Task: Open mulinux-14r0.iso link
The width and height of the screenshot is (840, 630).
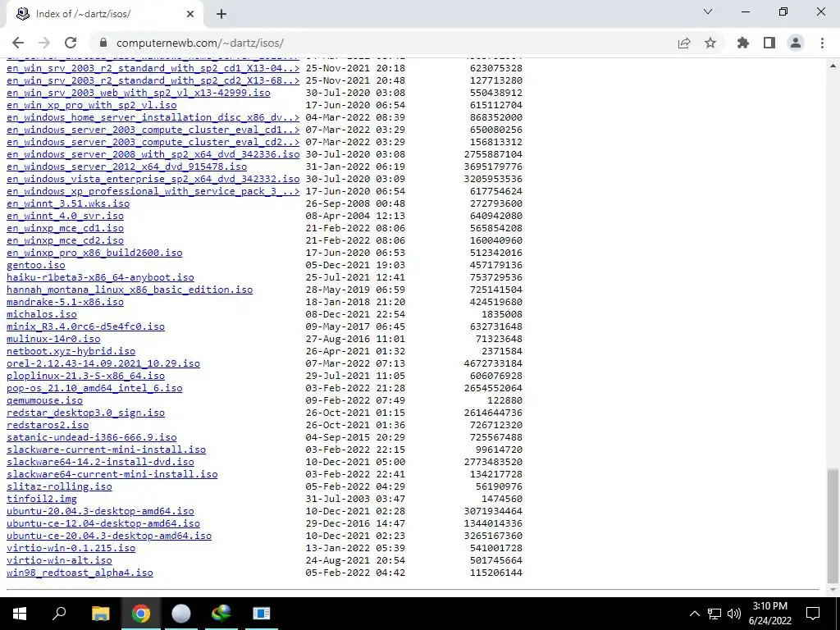Action: click(53, 339)
